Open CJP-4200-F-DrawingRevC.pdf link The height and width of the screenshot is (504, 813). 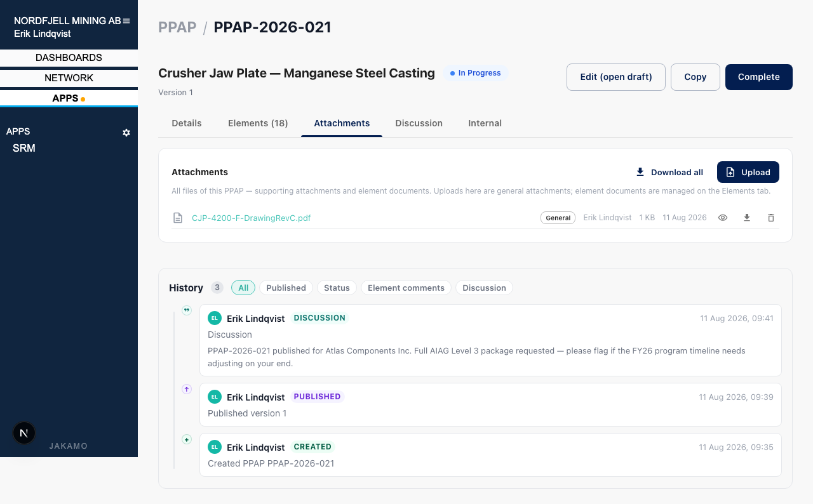[x=252, y=218]
